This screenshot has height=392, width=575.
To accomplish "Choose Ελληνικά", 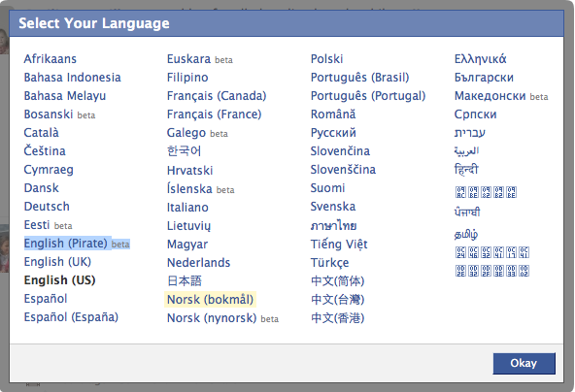I will (x=481, y=58).
